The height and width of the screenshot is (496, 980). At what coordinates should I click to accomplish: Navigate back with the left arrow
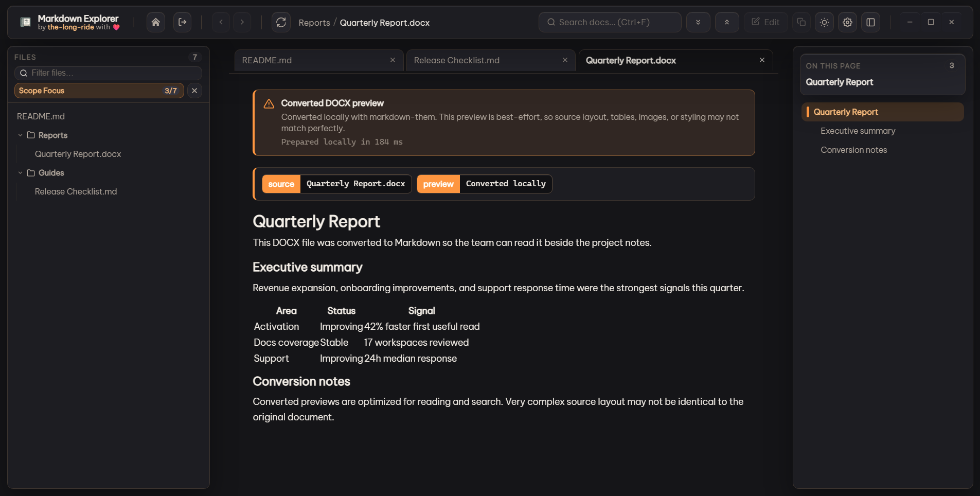(221, 22)
